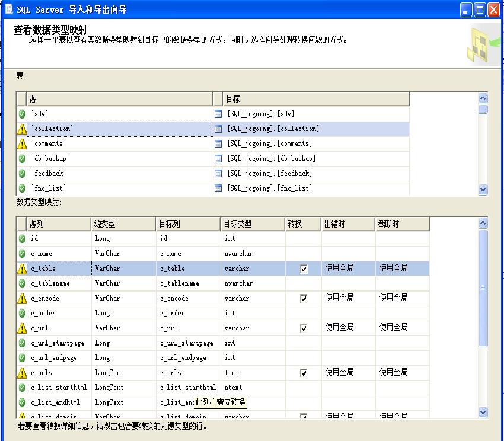Click the green check icon on the c_order row

tap(22, 313)
